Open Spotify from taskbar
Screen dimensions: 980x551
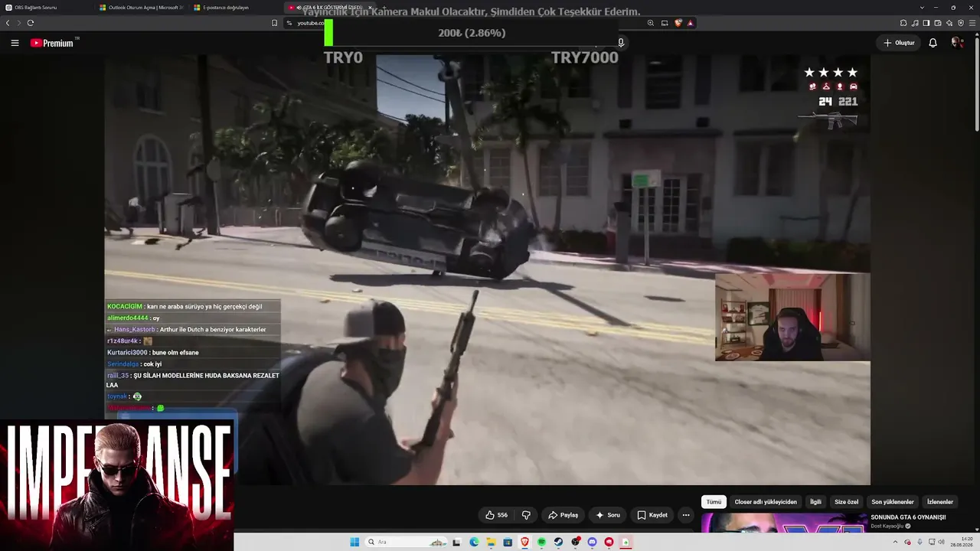click(x=541, y=542)
